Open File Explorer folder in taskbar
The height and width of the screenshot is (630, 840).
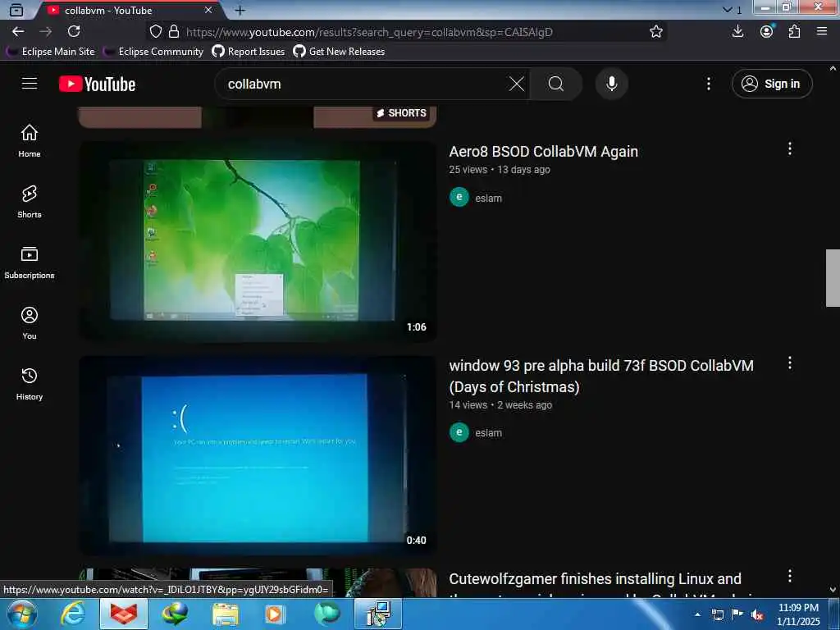[226, 614]
